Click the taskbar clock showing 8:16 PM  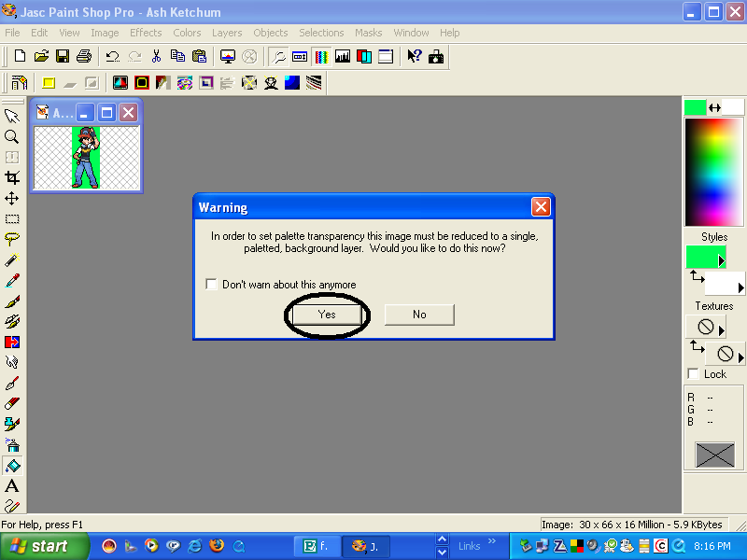pyautogui.click(x=712, y=546)
